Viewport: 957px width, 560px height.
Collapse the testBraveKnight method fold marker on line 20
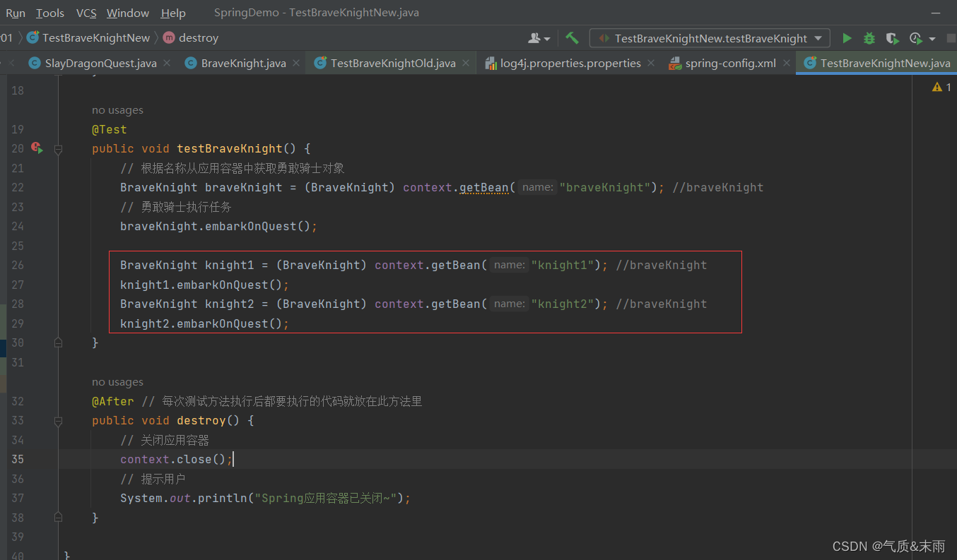click(x=59, y=149)
